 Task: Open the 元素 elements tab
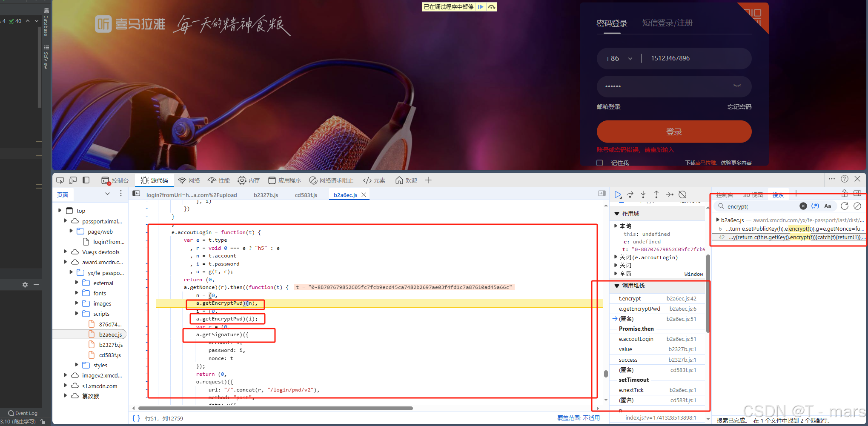tap(374, 180)
